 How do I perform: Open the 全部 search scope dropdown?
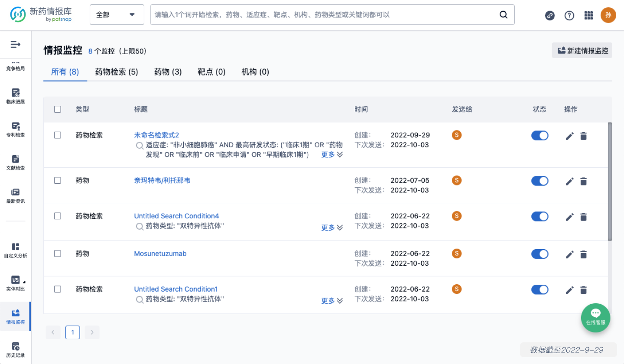click(117, 15)
